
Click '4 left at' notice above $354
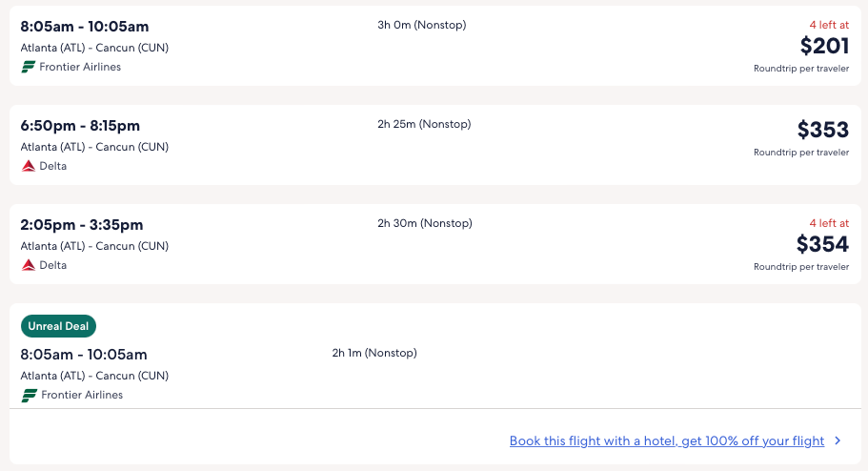(x=828, y=223)
